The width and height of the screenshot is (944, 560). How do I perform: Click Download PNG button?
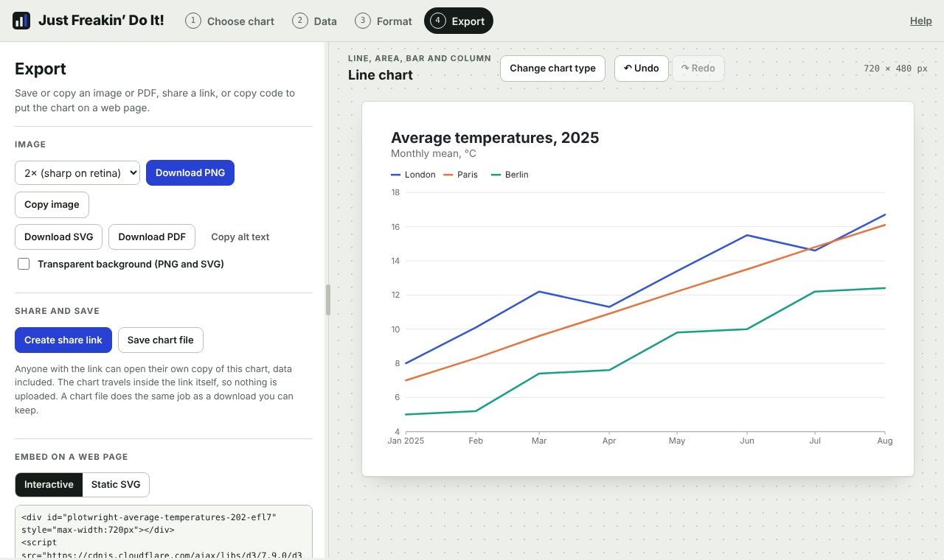(190, 173)
